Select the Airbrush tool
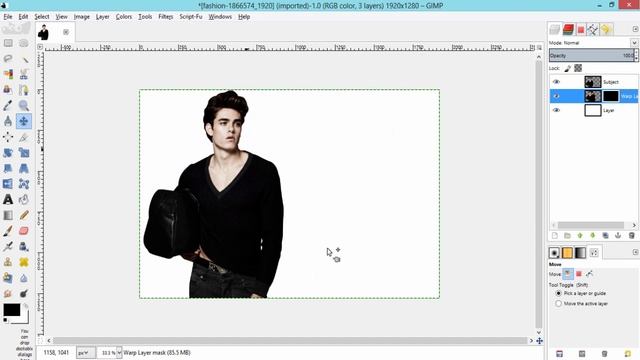 point(8,247)
